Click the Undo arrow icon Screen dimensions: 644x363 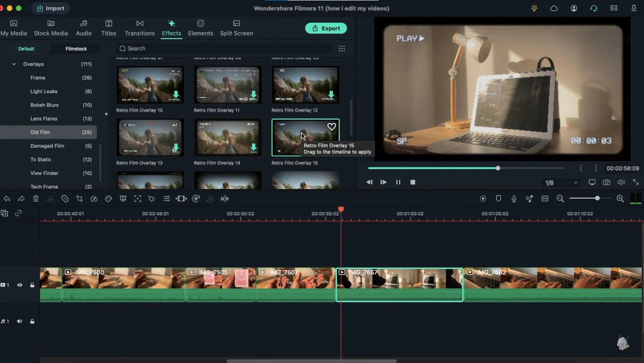coord(7,199)
